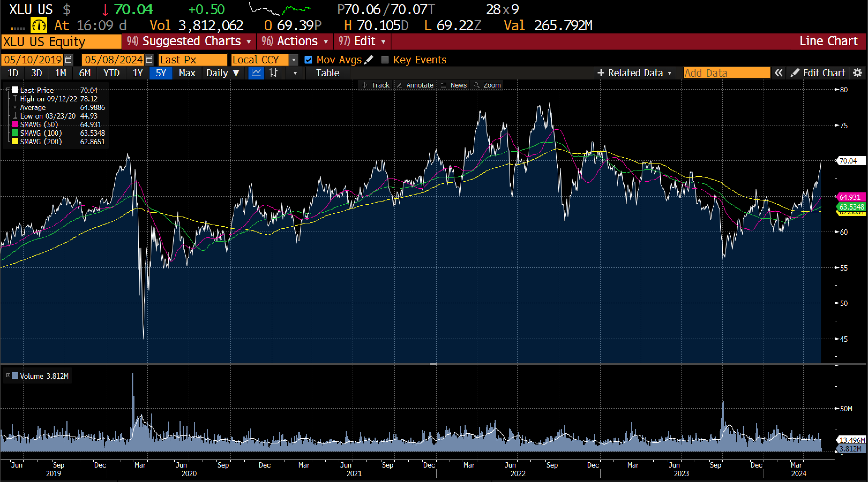The height and width of the screenshot is (482, 868).
Task: Click the XLU US Equity security field
Action: click(61, 41)
